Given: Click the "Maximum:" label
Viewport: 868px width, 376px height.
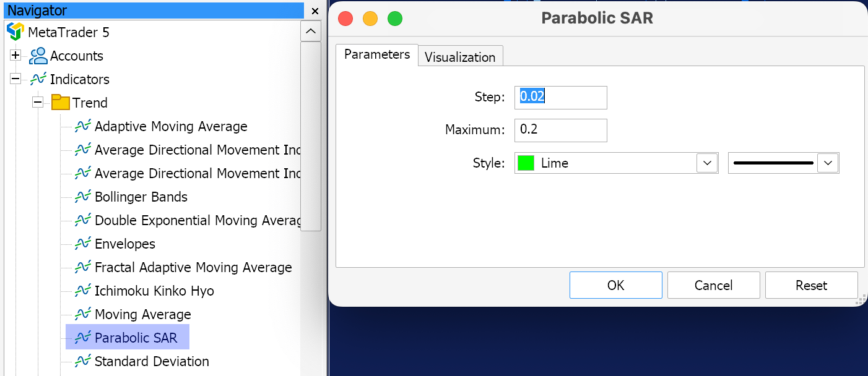Looking at the screenshot, I should tap(475, 130).
